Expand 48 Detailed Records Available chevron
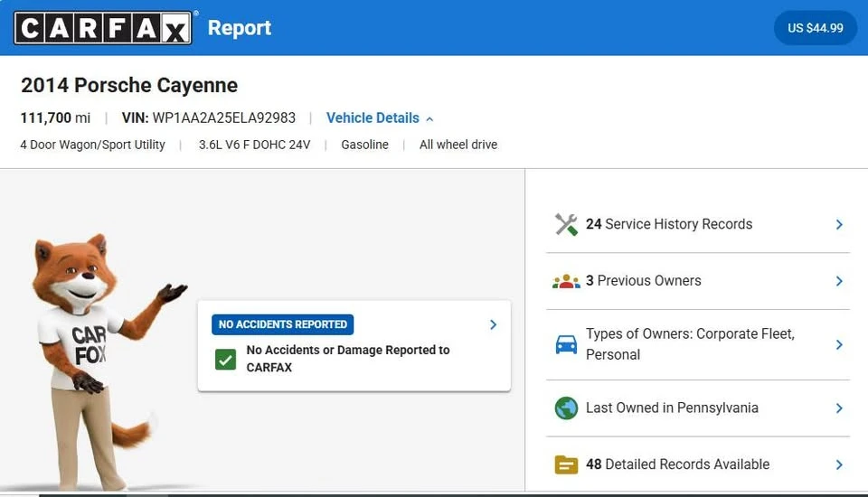 tap(839, 464)
